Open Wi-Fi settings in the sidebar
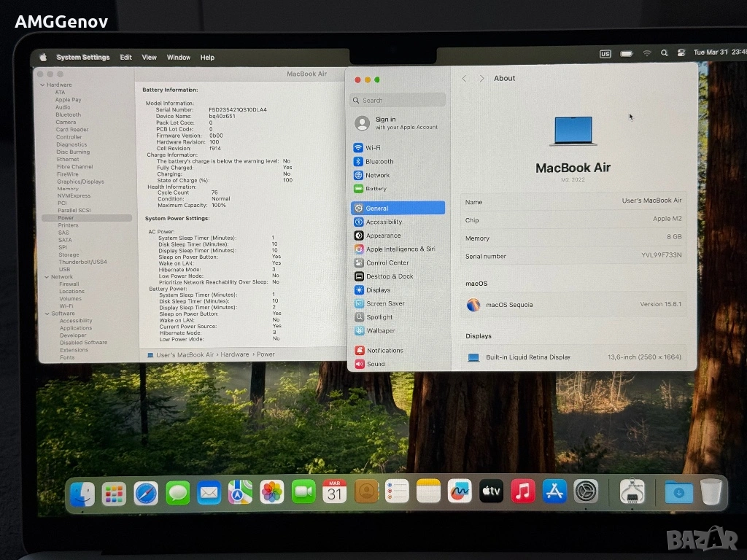 pyautogui.click(x=373, y=148)
